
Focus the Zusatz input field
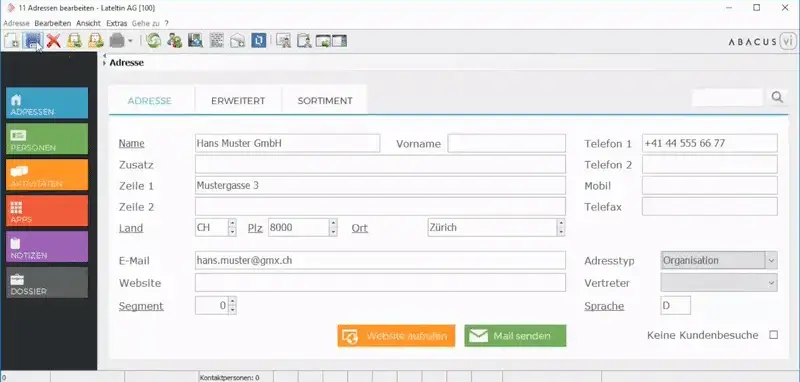point(381,165)
